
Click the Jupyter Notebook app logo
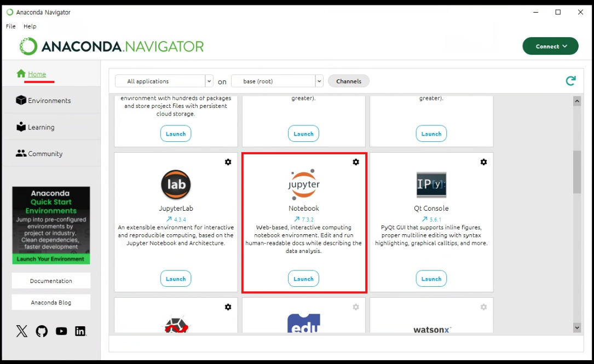point(303,184)
